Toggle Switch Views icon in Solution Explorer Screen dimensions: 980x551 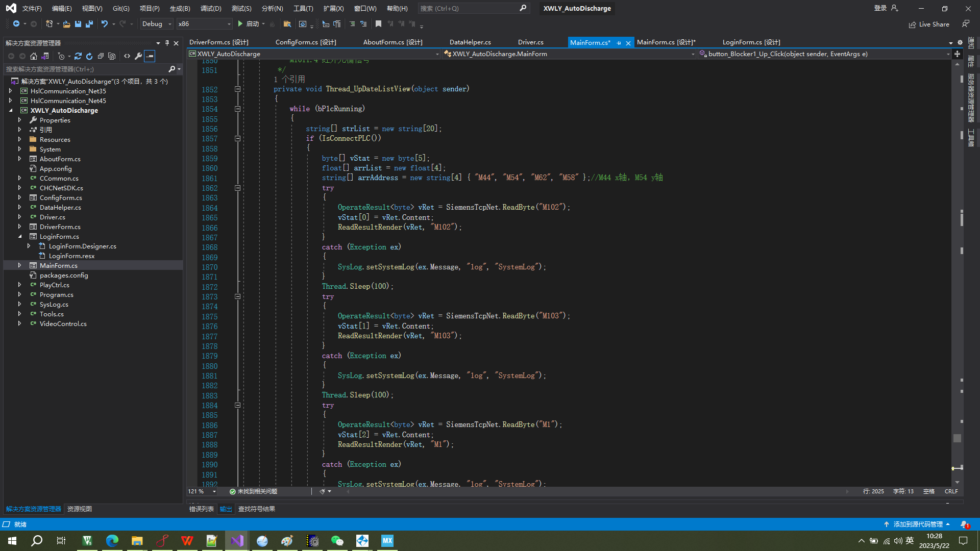pyautogui.click(x=45, y=56)
